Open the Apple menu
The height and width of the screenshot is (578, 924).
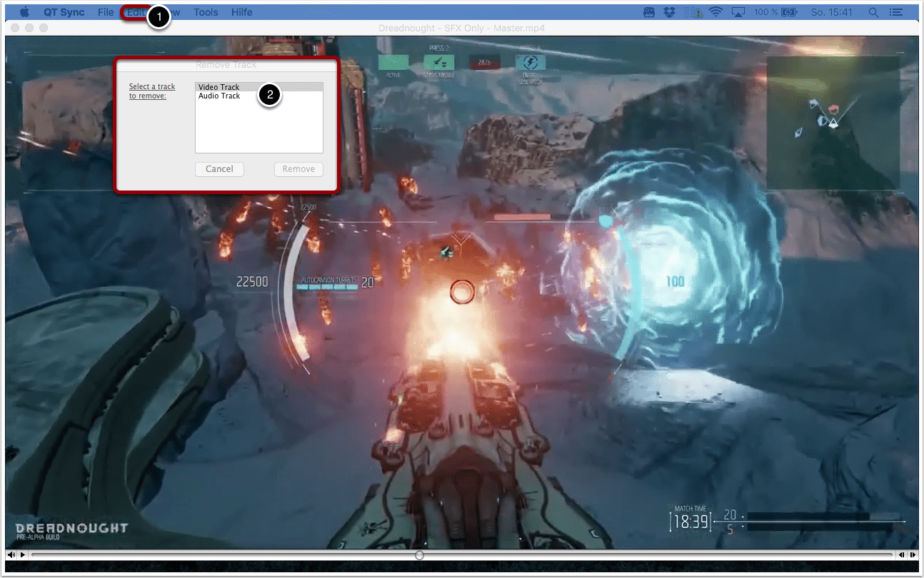pos(24,12)
